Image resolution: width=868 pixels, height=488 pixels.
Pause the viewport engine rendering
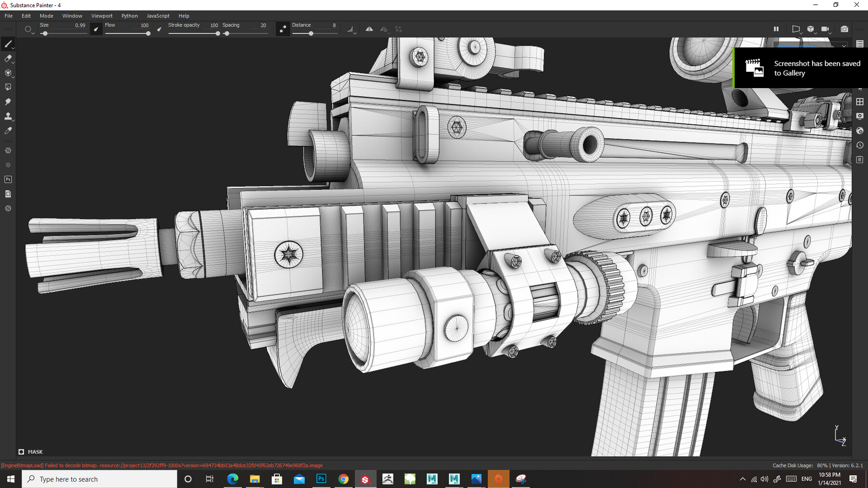(776, 29)
